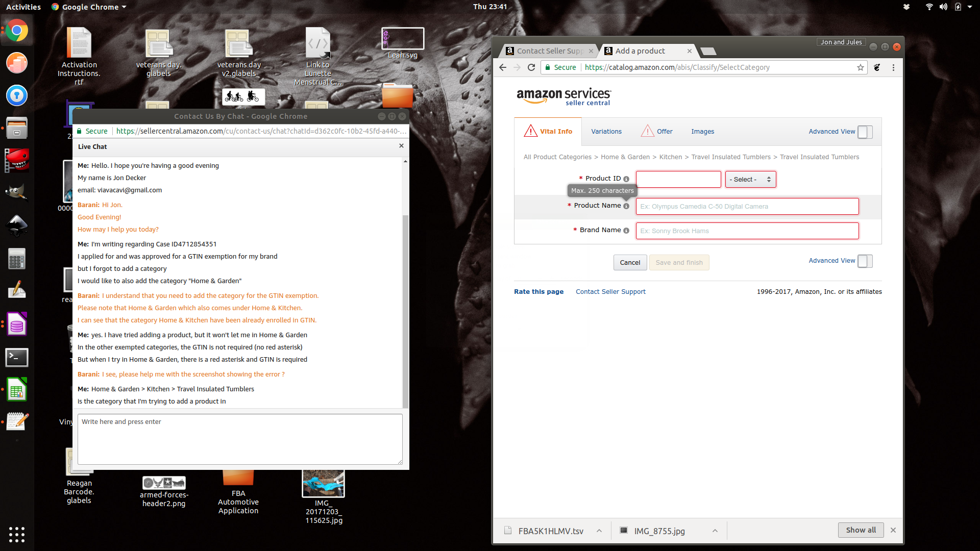Click the Product Name info icon
Viewport: 980px width, 551px height.
626,206
